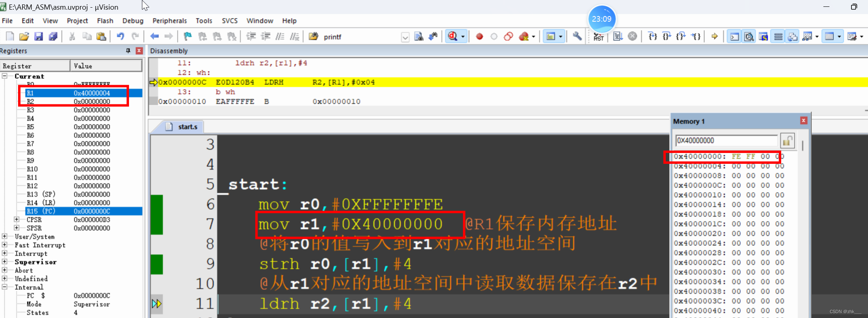Toggle the Disassembly window button
The height and width of the screenshot is (318, 868).
click(749, 37)
